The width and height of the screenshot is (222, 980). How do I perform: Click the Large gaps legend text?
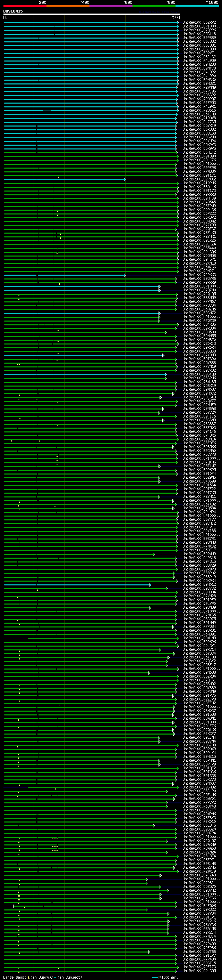point(42,977)
